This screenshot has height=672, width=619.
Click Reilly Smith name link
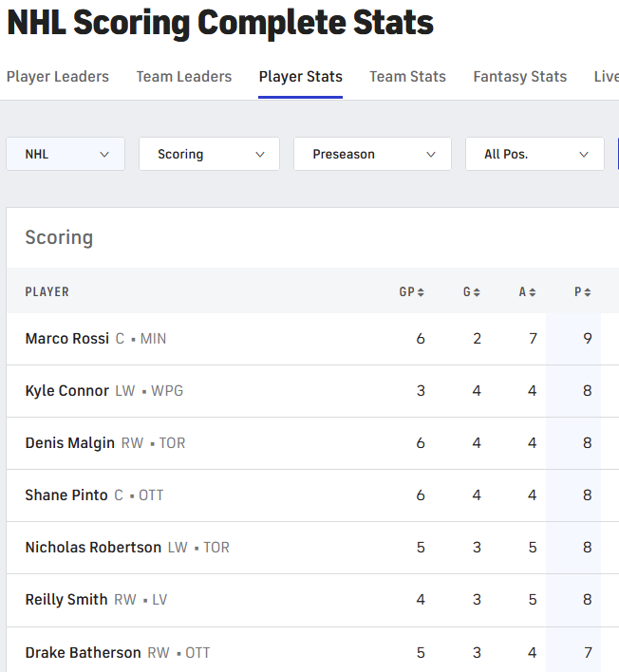(x=66, y=600)
